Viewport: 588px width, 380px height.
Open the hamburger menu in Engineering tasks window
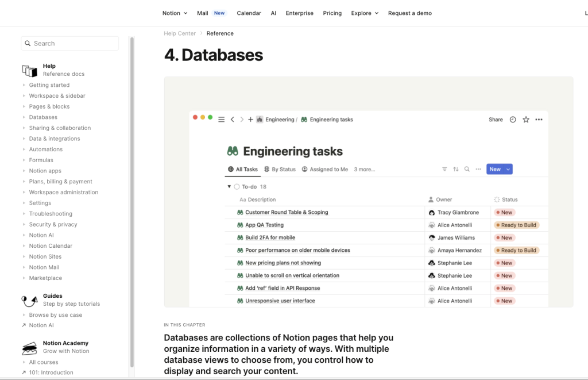(221, 120)
